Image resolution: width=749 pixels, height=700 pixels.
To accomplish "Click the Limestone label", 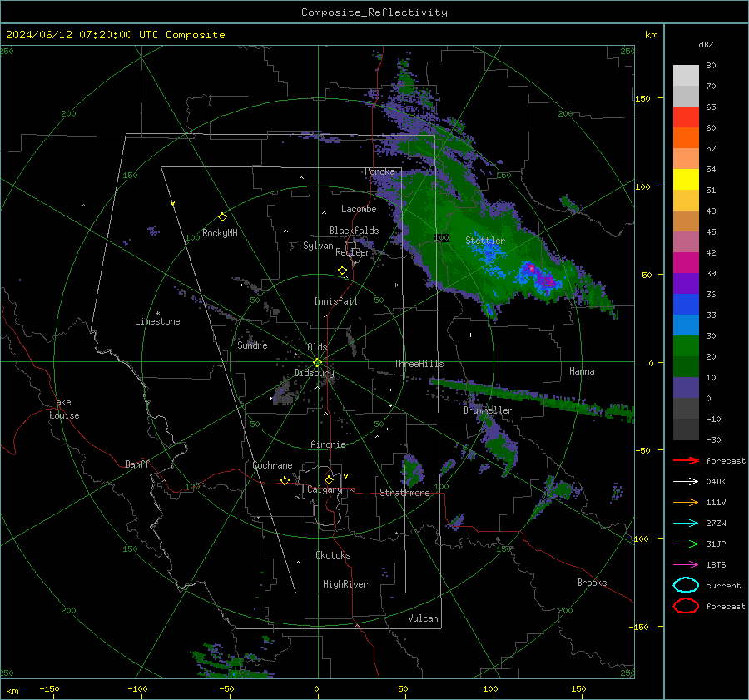I will (x=157, y=321).
